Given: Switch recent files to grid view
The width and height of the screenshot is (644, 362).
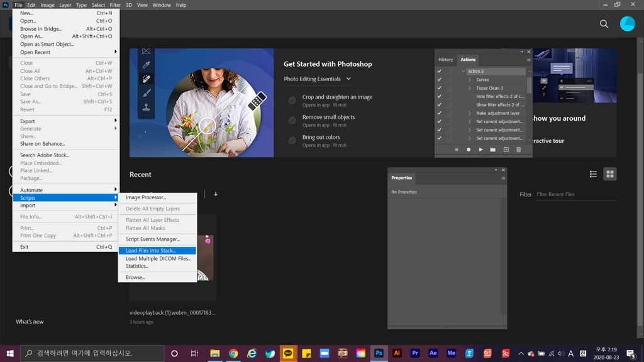Looking at the screenshot, I should (610, 174).
